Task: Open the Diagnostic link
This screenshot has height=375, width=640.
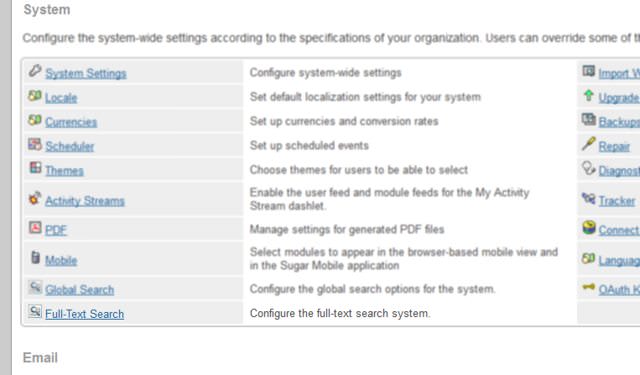Action: (x=619, y=171)
